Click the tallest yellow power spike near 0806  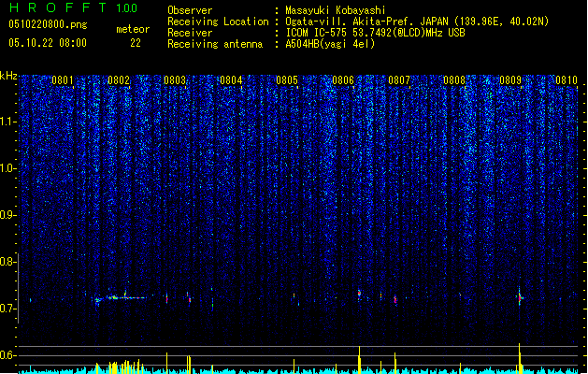coord(359,359)
